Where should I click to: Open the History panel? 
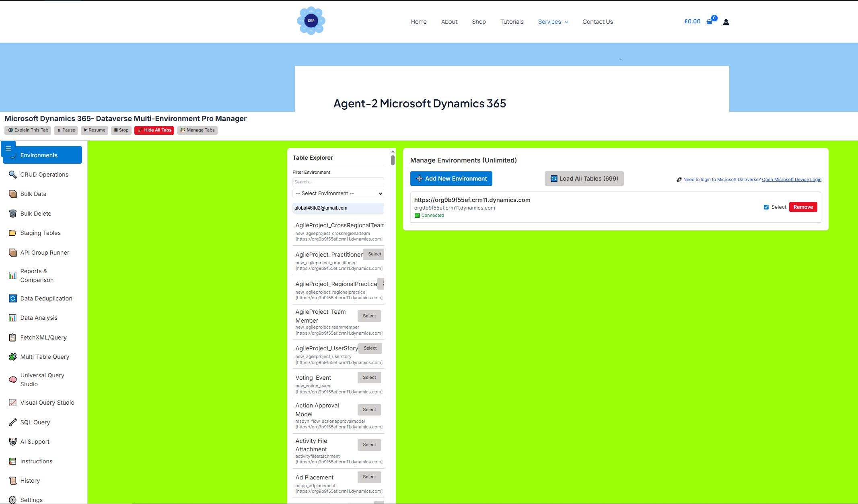[x=30, y=480]
